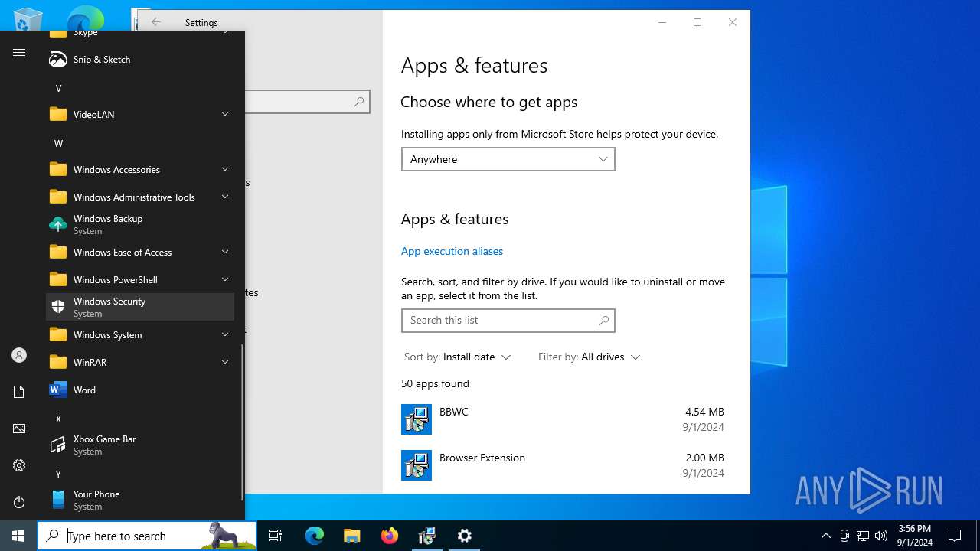This screenshot has width=980, height=551.
Task: Click the taskbar clock showing 3:56 PM
Action: point(914,536)
